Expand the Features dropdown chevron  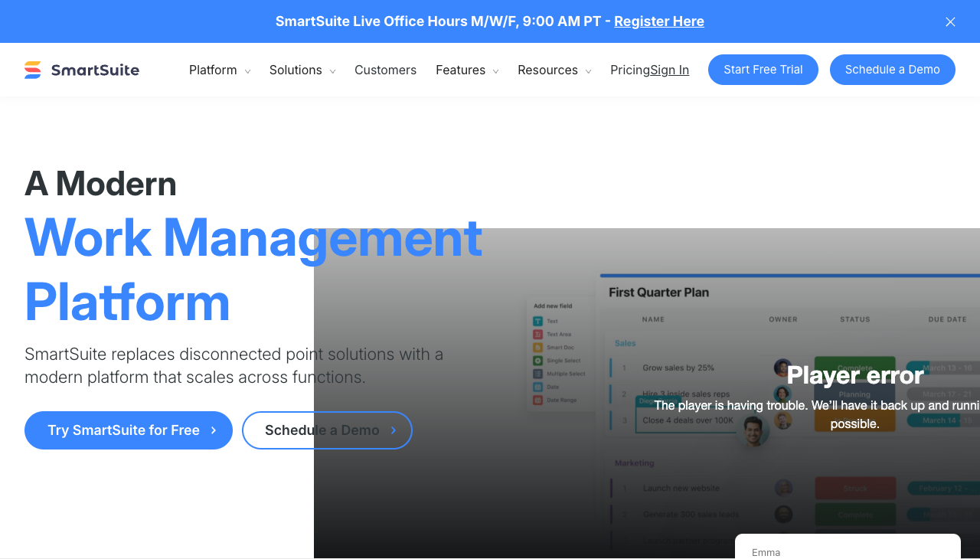click(495, 71)
